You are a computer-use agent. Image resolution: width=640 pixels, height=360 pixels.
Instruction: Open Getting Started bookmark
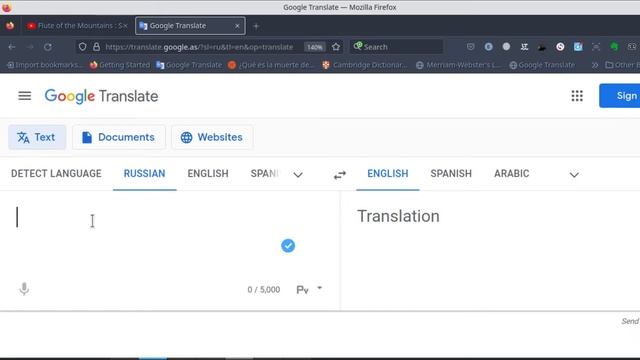tap(120, 65)
